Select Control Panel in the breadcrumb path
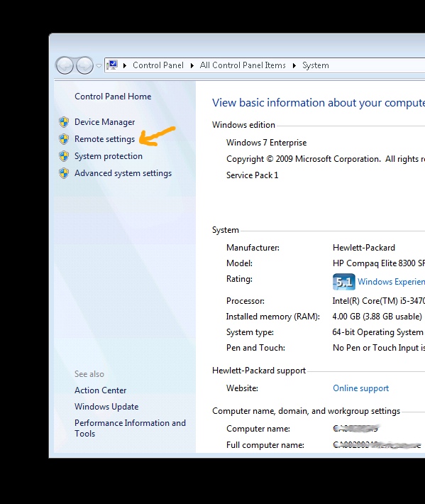The image size is (425, 504). click(x=158, y=65)
